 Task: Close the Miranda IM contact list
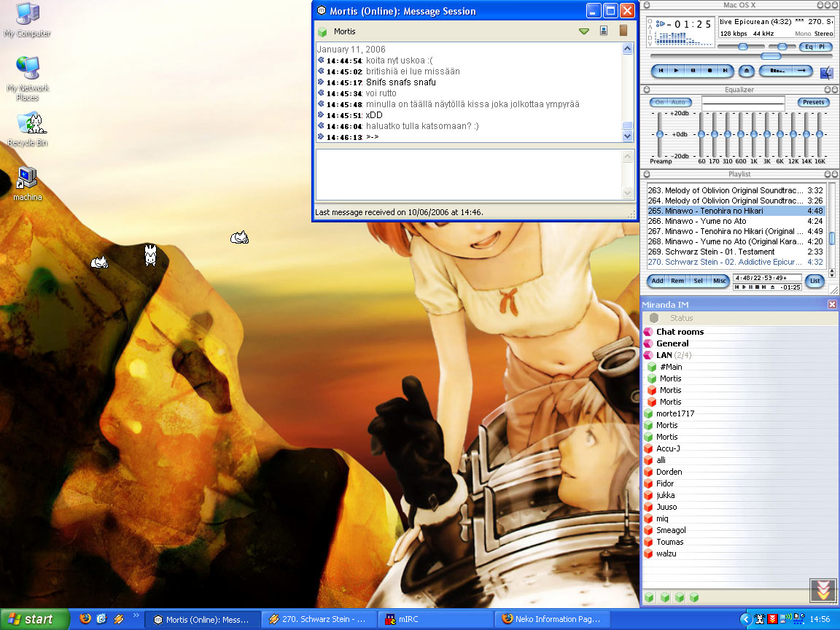tap(832, 304)
